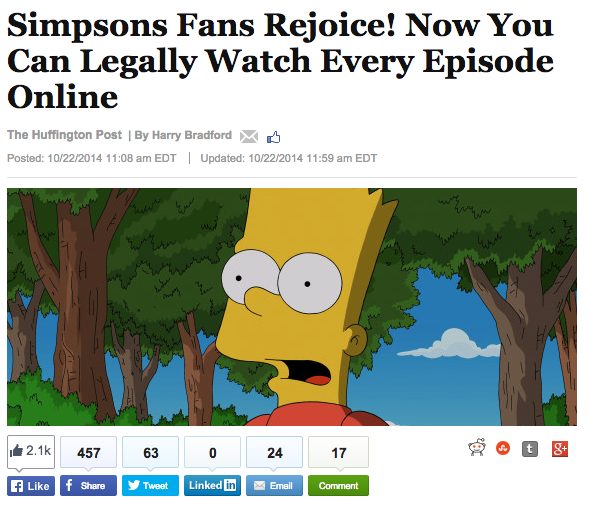Click the Bart Simpson article image
The width and height of the screenshot is (593, 520).
point(292,307)
